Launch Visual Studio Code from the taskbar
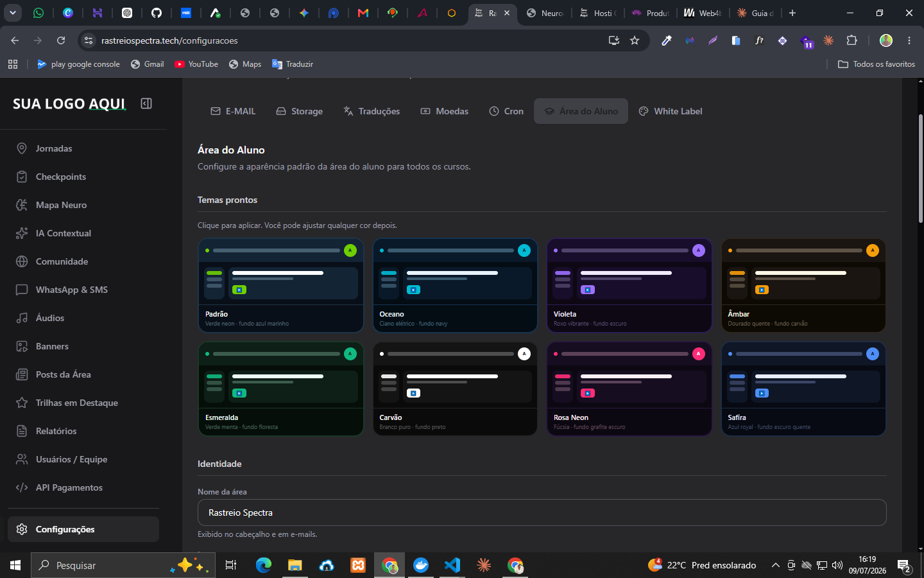 point(452,565)
